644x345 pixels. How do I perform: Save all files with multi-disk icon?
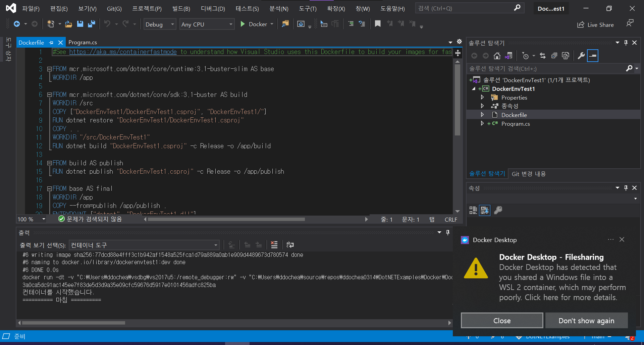tap(91, 24)
